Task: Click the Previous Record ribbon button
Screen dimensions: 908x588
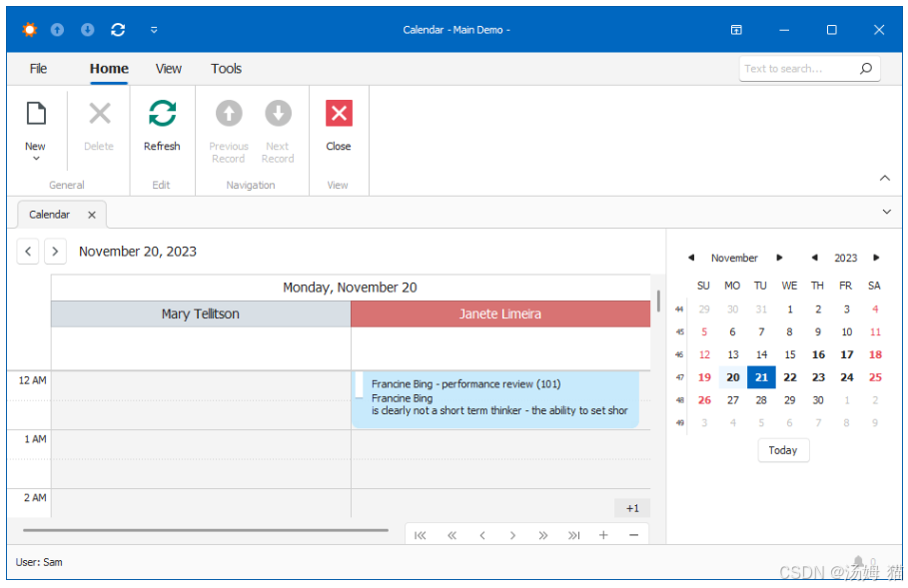Action: (x=229, y=132)
